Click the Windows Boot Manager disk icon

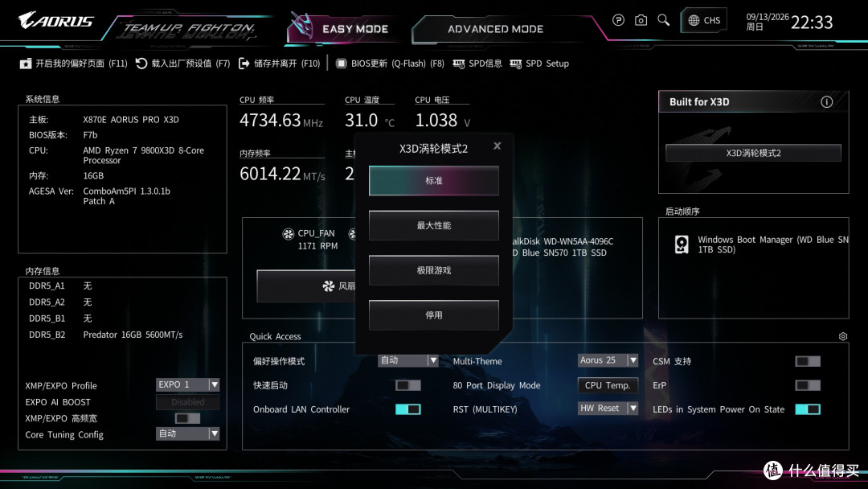click(682, 244)
